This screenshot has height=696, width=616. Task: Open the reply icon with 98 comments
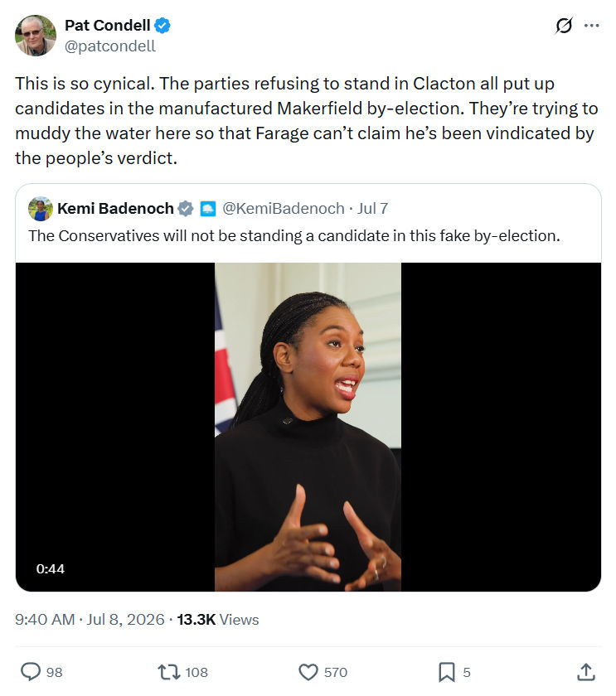tap(31, 672)
